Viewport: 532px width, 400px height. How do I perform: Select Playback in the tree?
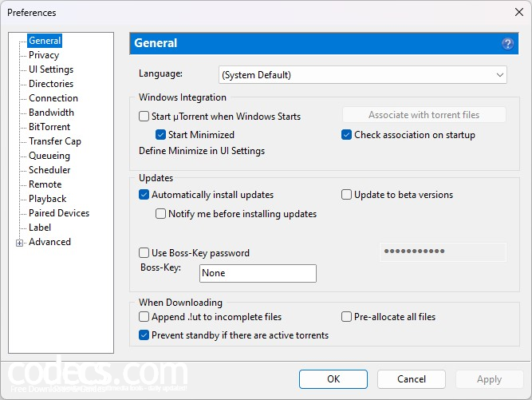48,199
